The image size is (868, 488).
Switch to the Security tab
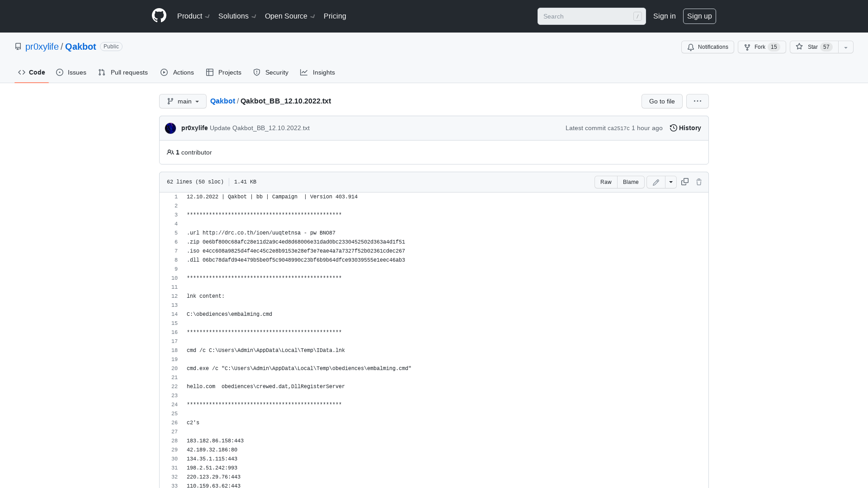[271, 72]
